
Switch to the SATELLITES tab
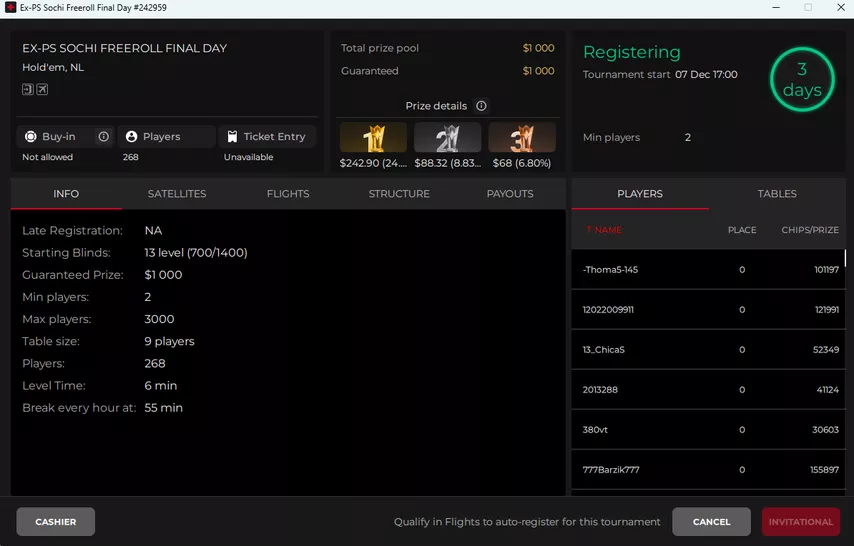click(x=177, y=194)
